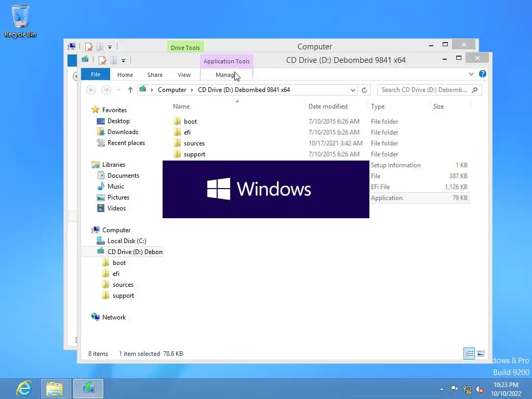Open Explorer Help question mark icon
The height and width of the screenshot is (399, 532).
[483, 74]
